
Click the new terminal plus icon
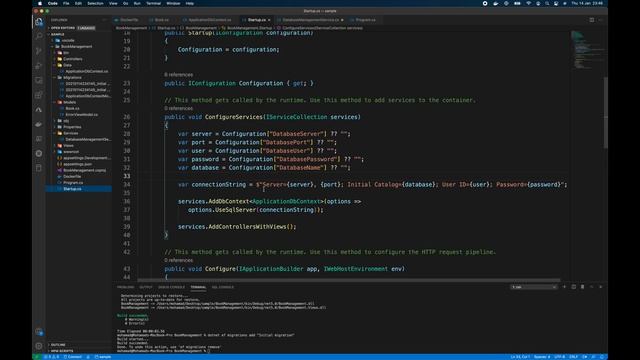[x=564, y=287]
